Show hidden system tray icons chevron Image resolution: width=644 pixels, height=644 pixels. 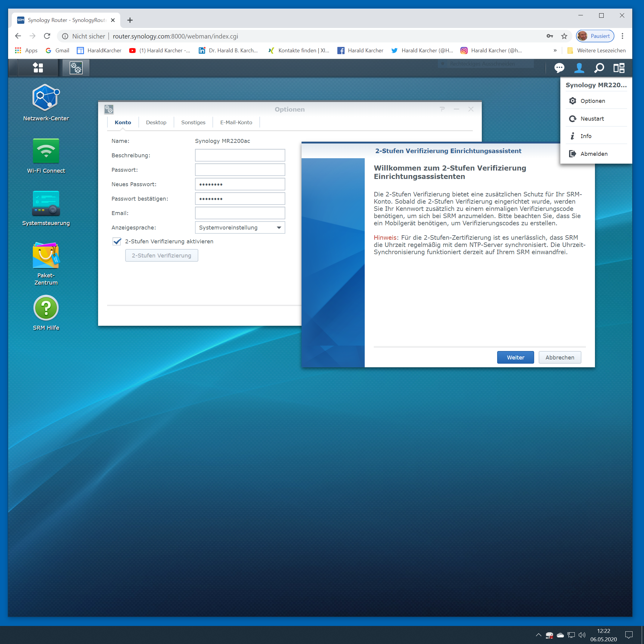(x=538, y=635)
